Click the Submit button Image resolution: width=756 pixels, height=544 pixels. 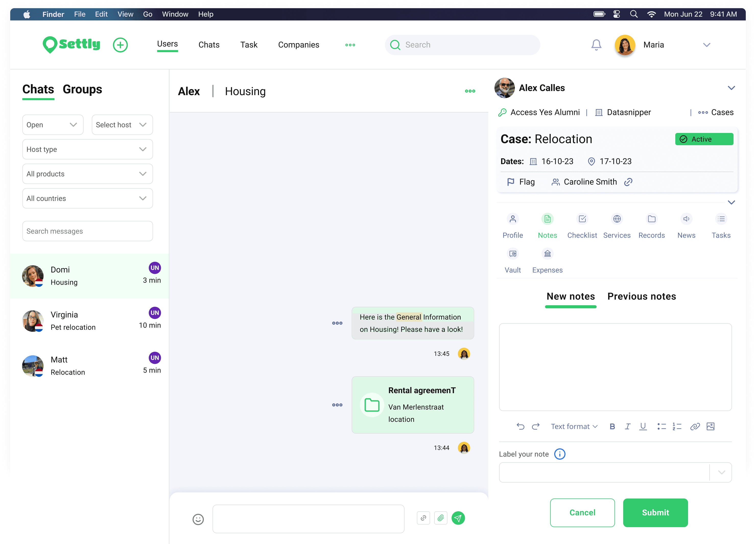coord(655,512)
